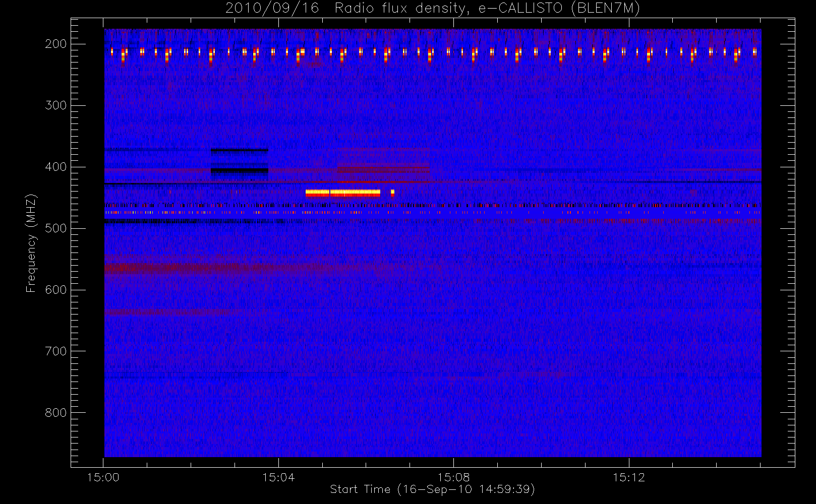Click the 200 frequency tick label
The image size is (816, 504).
click(x=56, y=44)
